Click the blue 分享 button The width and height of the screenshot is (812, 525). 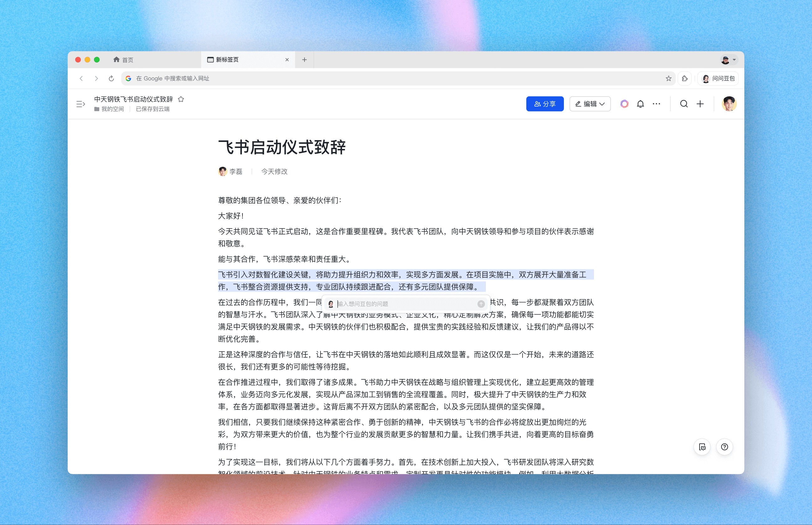tap(545, 104)
